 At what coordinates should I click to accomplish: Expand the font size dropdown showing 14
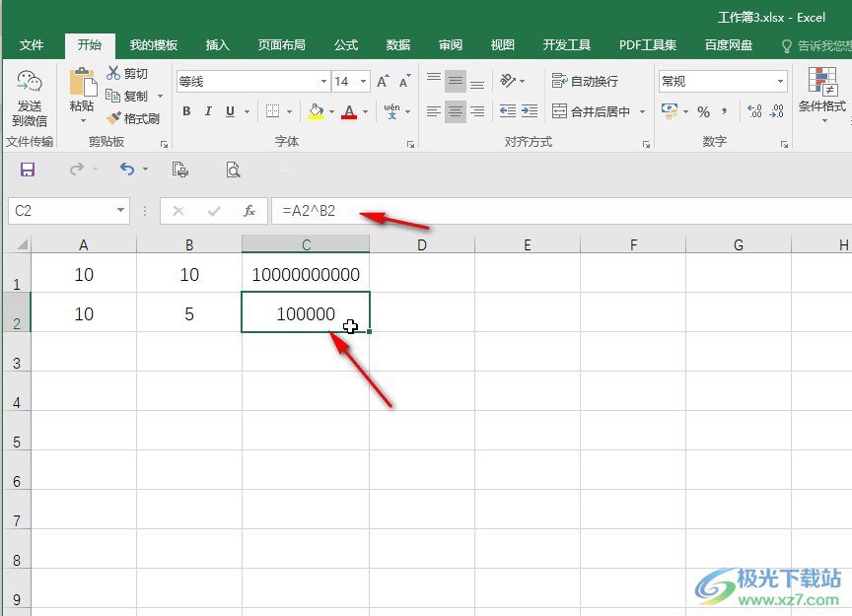(364, 82)
